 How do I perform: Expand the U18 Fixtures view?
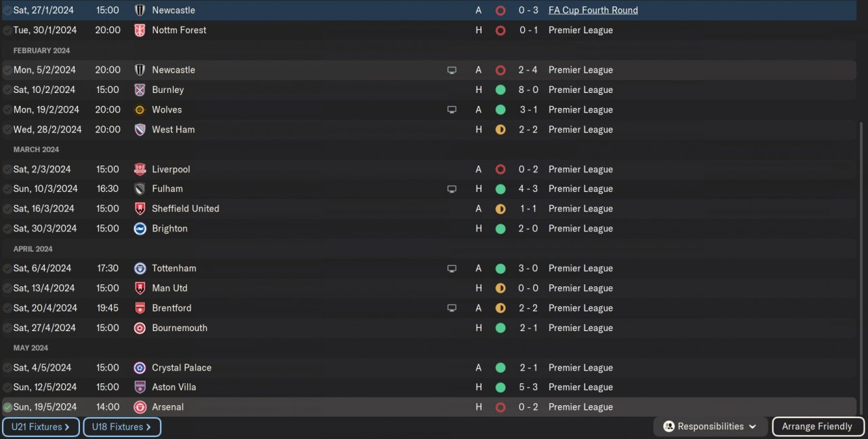pos(121,427)
